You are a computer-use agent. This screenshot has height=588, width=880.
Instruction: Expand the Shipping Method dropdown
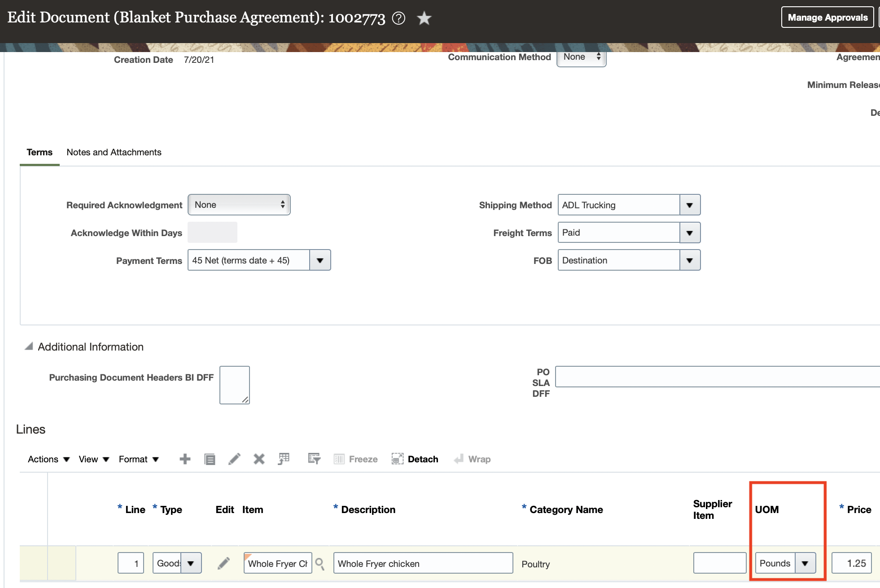[690, 205]
